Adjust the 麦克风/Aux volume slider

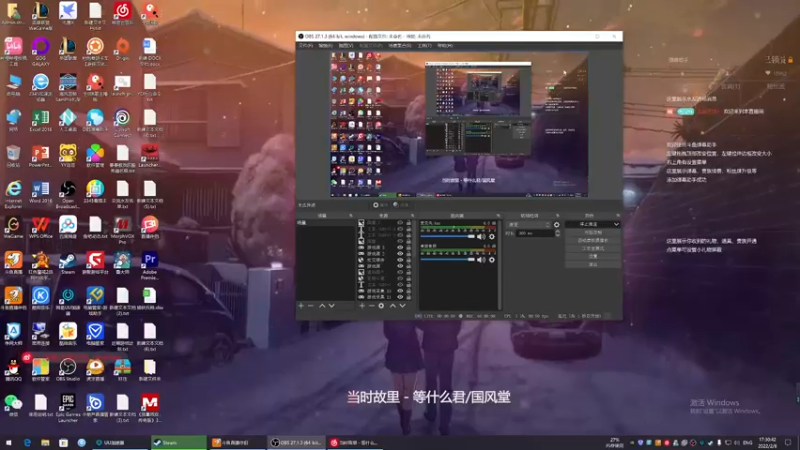pos(447,237)
